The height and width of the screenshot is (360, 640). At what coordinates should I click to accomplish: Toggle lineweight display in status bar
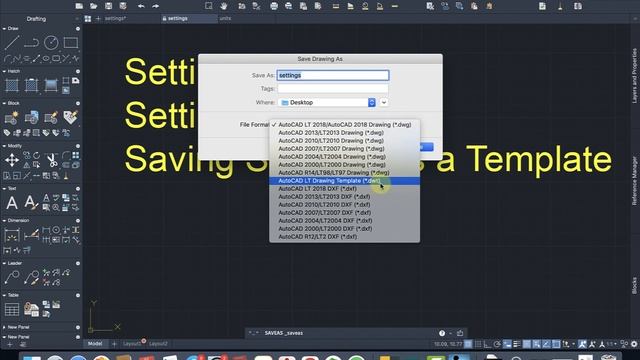point(517,344)
